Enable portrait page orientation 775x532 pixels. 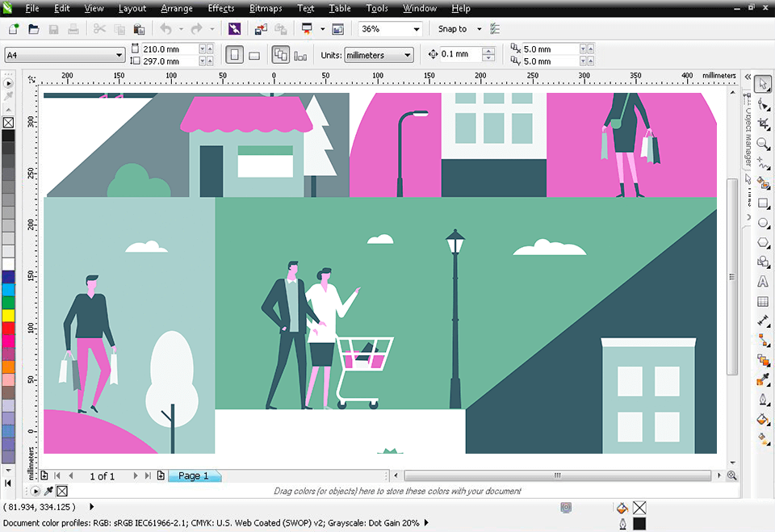click(234, 54)
